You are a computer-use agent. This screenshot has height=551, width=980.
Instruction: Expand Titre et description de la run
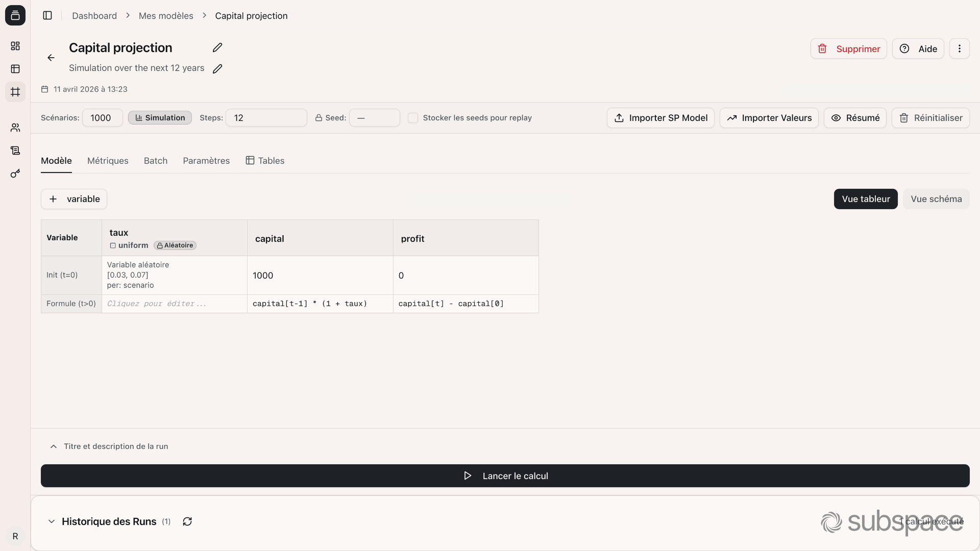click(x=109, y=446)
